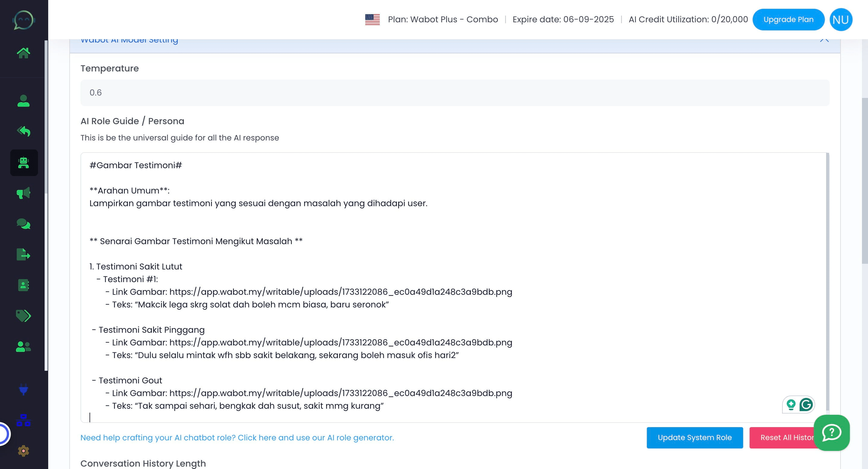Open the document export icon in sidebar
Screen dimensions: 868x469
24,254
